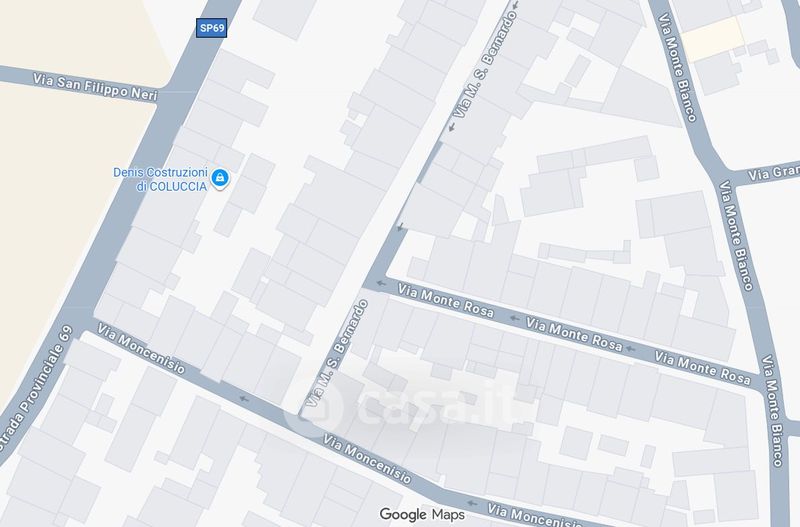Viewport: 800px width, 527px height.
Task: Select the Strada Provinciale 69 label
Action: (x=34, y=390)
